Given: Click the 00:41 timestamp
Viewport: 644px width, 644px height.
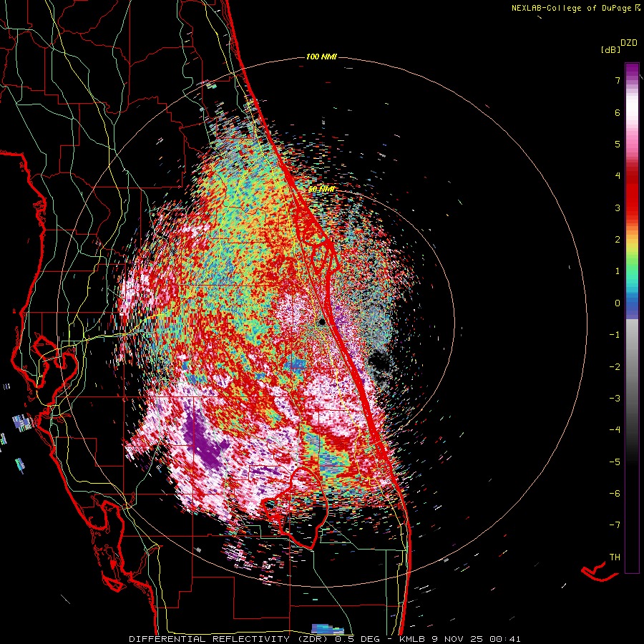Looking at the screenshot, I should click(x=507, y=639).
